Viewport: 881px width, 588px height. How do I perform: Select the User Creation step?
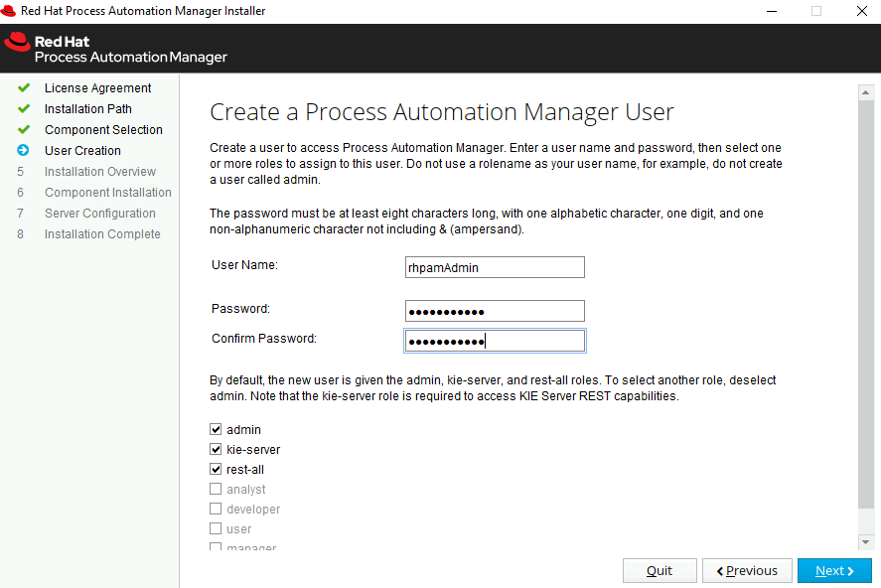coord(82,151)
